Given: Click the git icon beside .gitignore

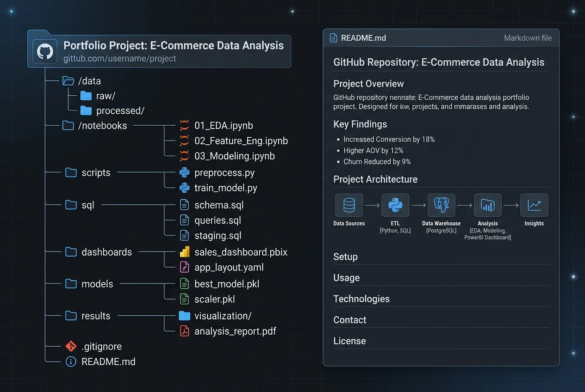Looking at the screenshot, I should tap(71, 346).
